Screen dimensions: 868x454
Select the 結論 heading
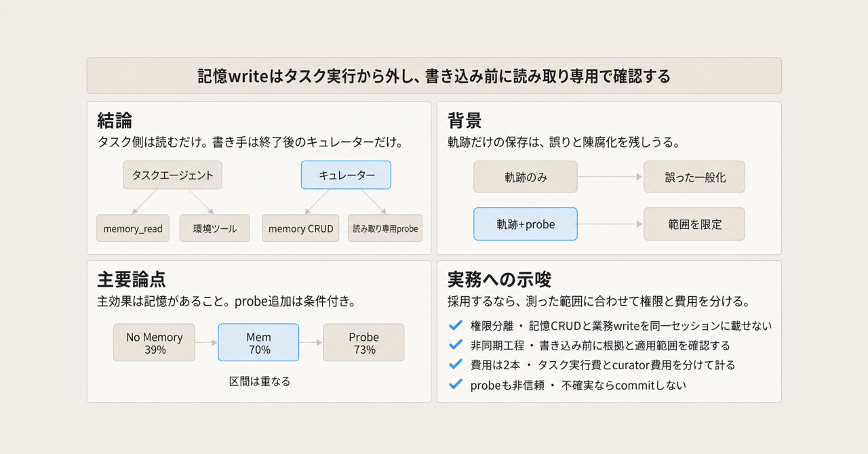point(115,121)
